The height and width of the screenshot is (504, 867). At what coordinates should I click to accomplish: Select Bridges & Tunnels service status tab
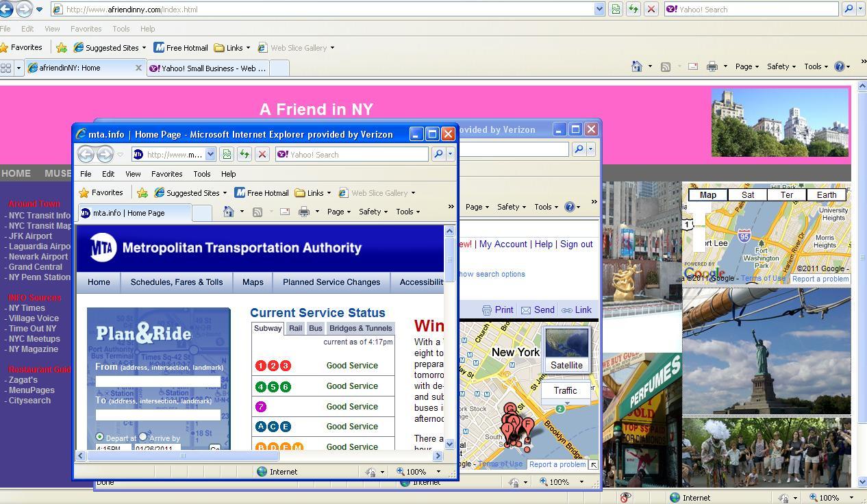(x=361, y=328)
